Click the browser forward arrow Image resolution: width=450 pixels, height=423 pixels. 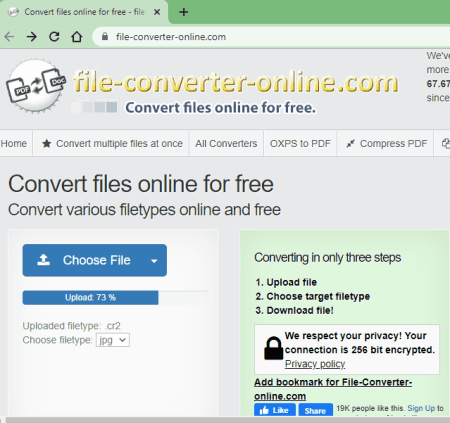32,36
